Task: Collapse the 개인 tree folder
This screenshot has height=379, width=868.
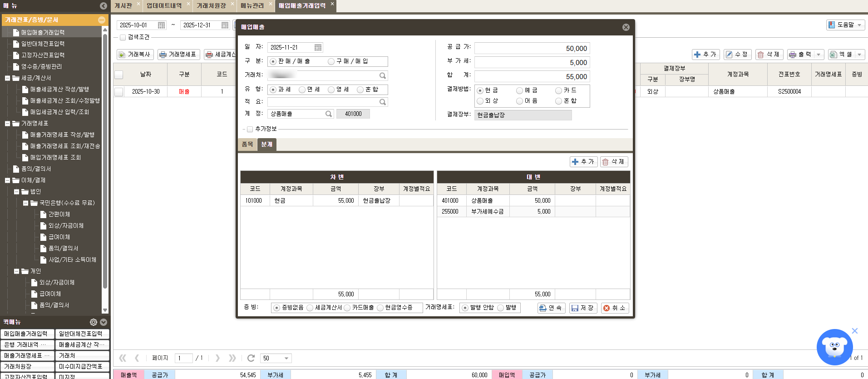Action: coord(16,271)
